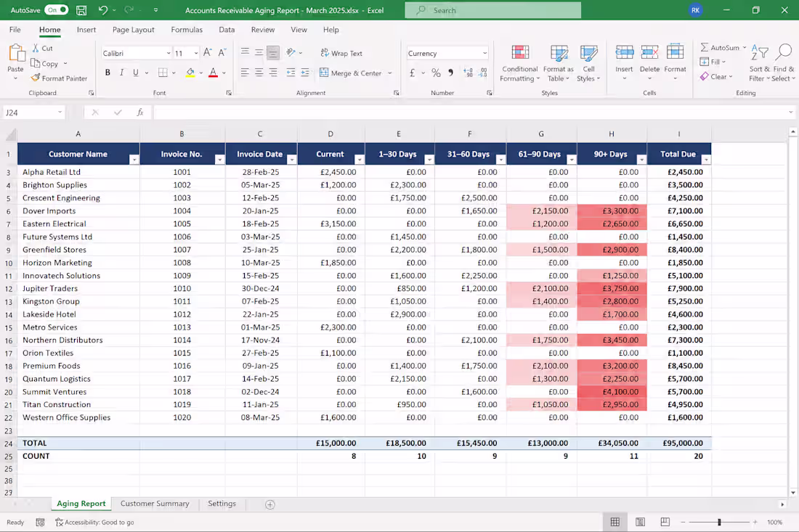Viewport: 799px width, 532px height.
Task: Click the Select All corner triangle
Action: coord(10,134)
